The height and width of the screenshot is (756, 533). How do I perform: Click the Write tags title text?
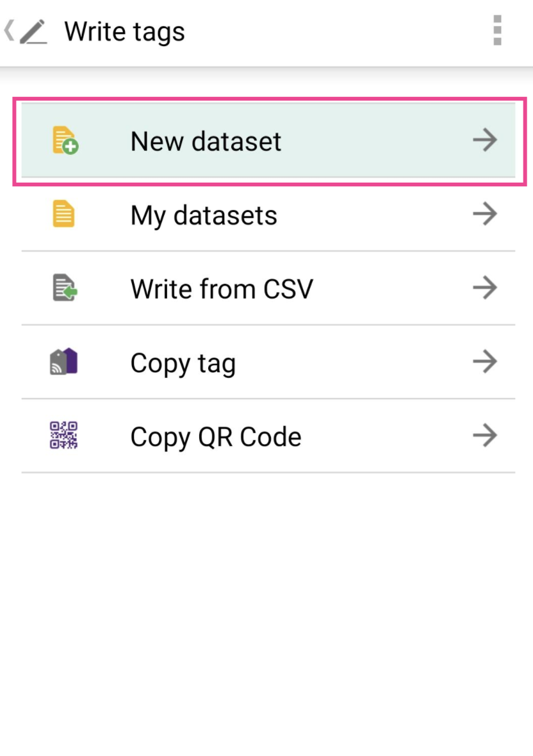125,31
